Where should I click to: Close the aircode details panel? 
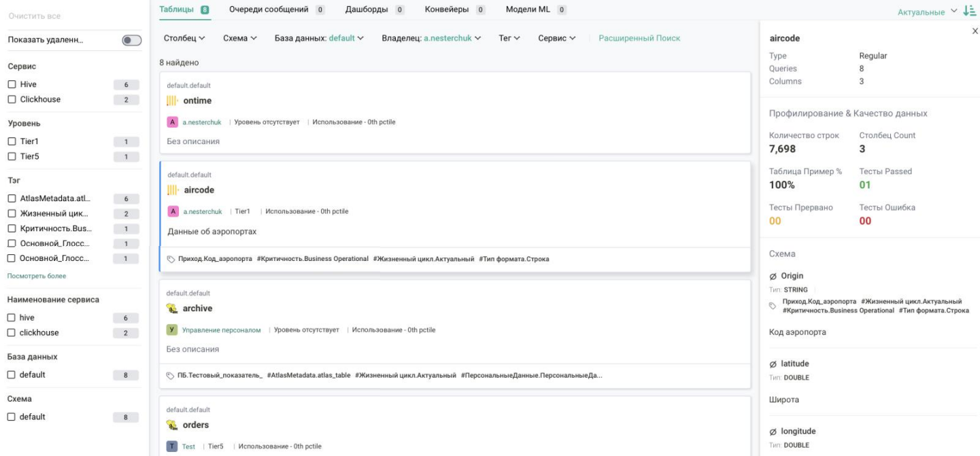coord(975,31)
